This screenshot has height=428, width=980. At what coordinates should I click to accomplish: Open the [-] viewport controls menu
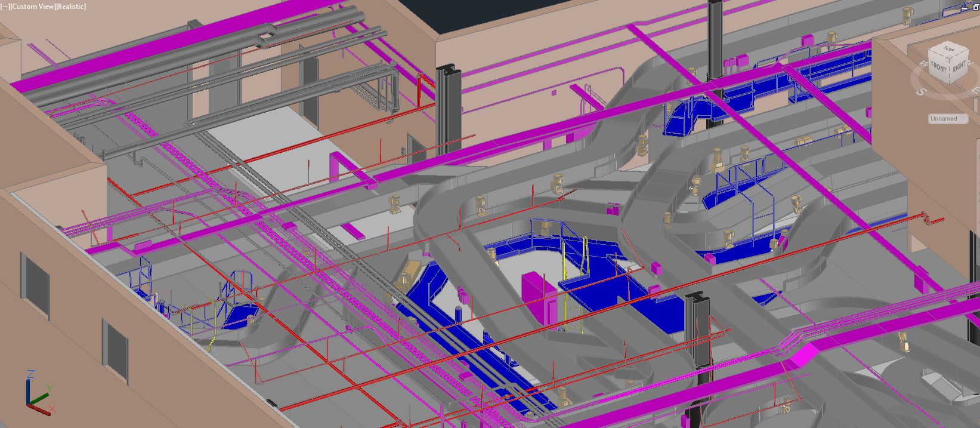[x=6, y=7]
